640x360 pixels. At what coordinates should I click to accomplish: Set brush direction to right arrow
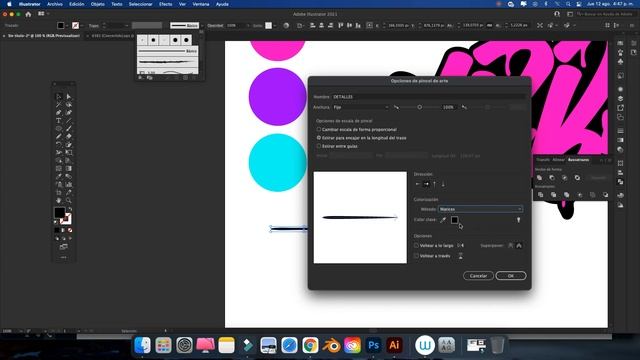pos(426,184)
